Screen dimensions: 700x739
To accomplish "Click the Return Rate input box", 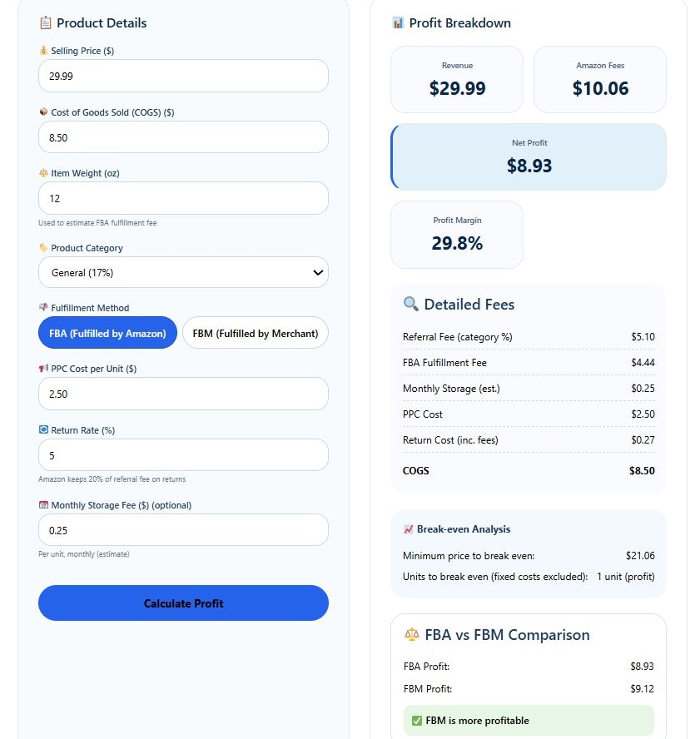I will point(183,455).
